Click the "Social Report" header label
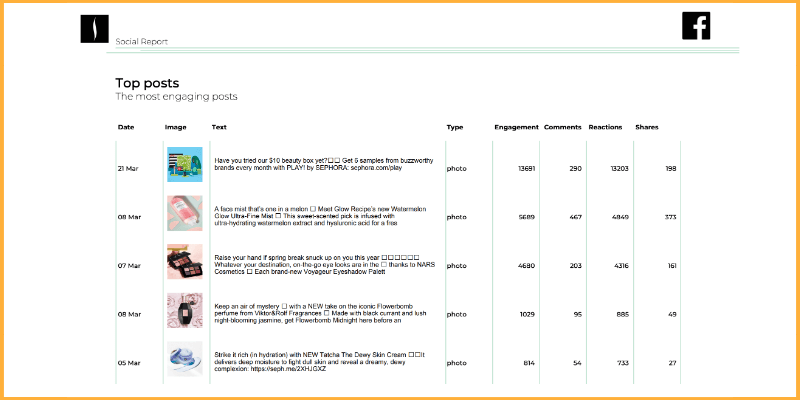This screenshot has width=800, height=400. [141, 42]
